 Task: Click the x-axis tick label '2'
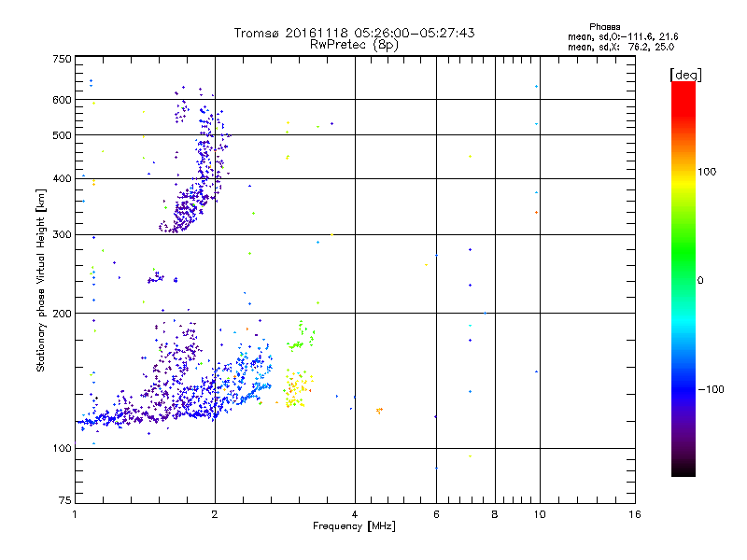tap(215, 514)
